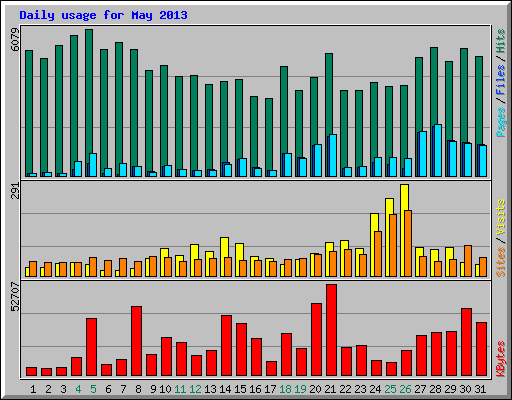The width and height of the screenshot is (512, 400).
Task: Click day 12 label on x-axis
Action: tap(195, 389)
